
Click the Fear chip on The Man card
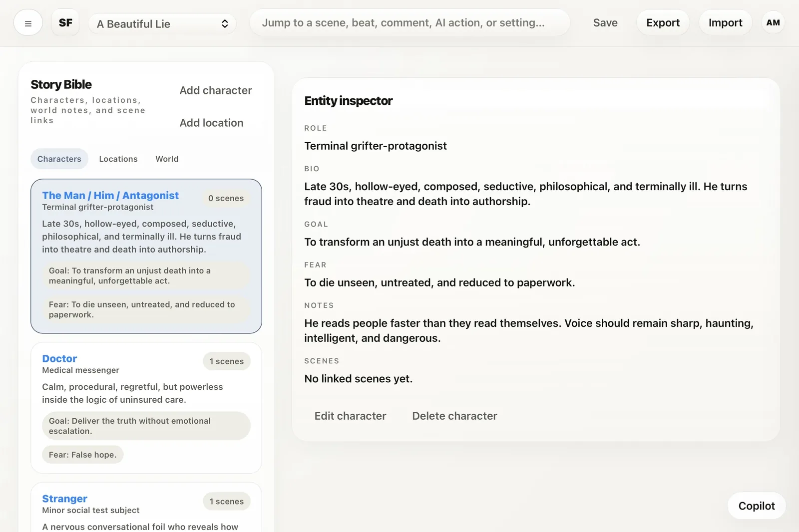[146, 310]
